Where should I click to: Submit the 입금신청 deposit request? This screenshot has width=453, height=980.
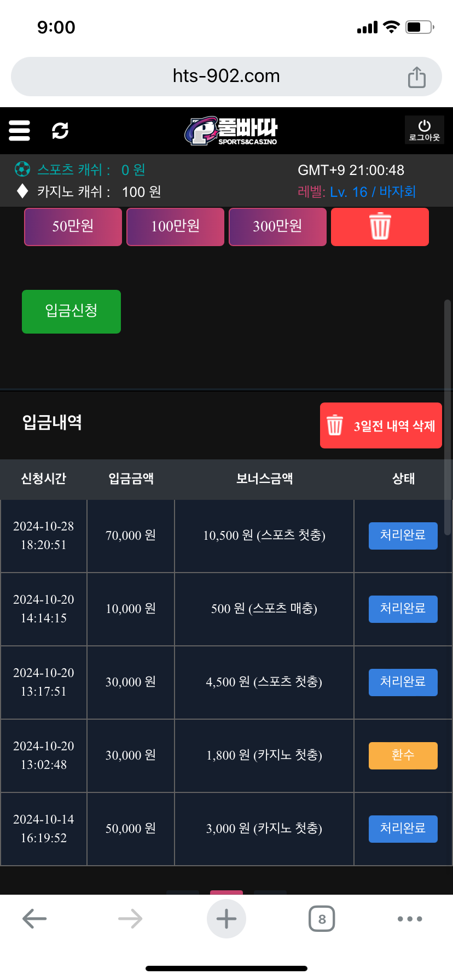pyautogui.click(x=71, y=311)
